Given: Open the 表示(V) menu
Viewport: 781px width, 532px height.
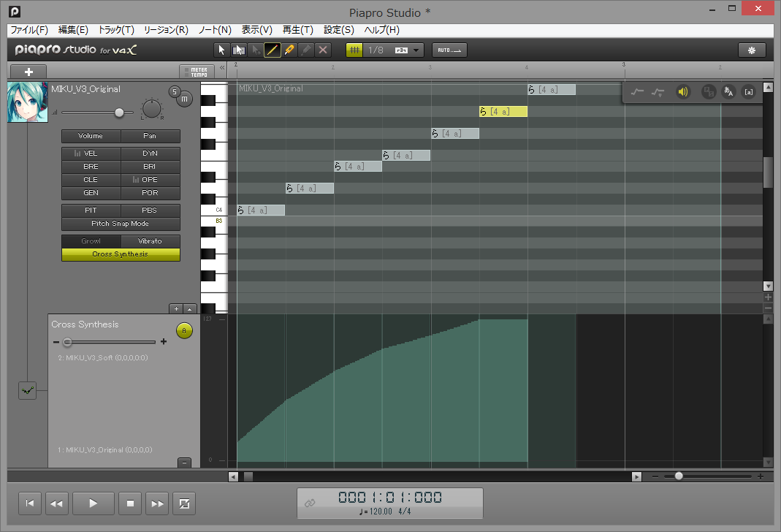Looking at the screenshot, I should (x=257, y=30).
